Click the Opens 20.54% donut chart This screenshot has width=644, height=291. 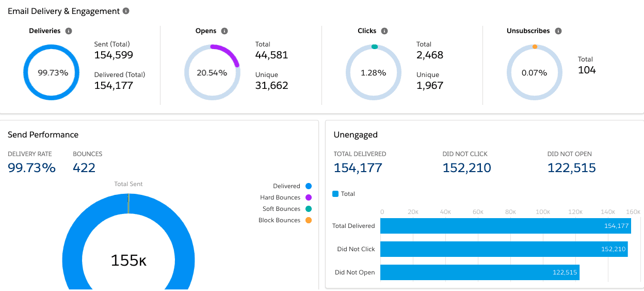tap(212, 73)
